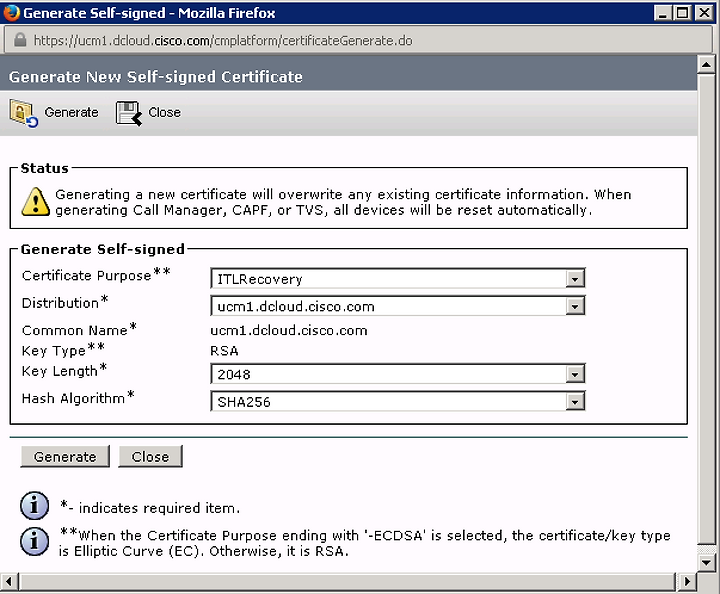Open the Key Length dropdown

(398, 374)
